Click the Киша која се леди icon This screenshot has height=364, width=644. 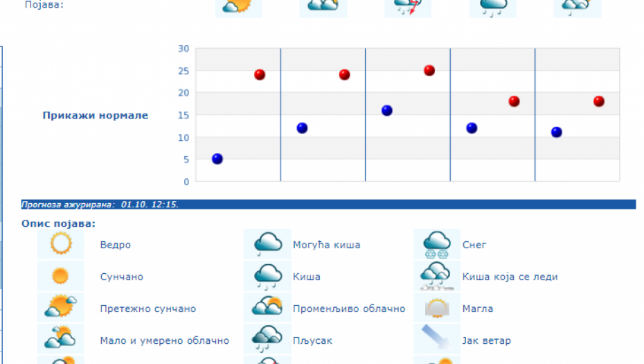[437, 276]
